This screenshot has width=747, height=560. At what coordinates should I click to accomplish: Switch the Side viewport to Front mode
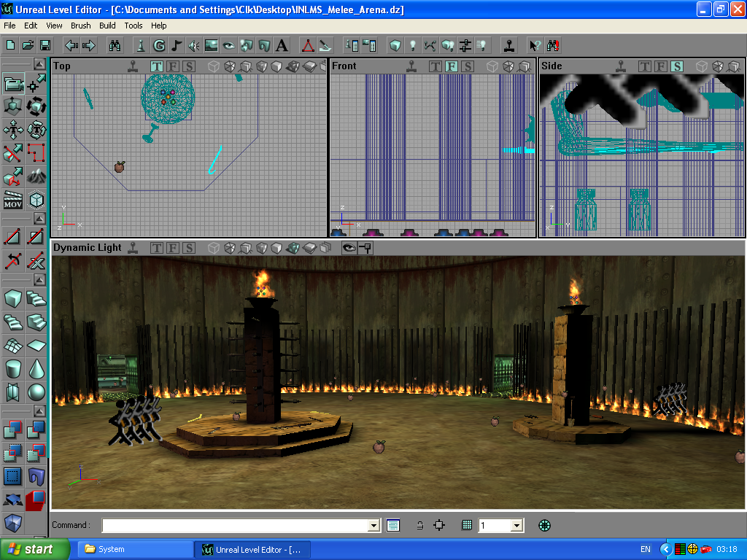pyautogui.click(x=661, y=66)
